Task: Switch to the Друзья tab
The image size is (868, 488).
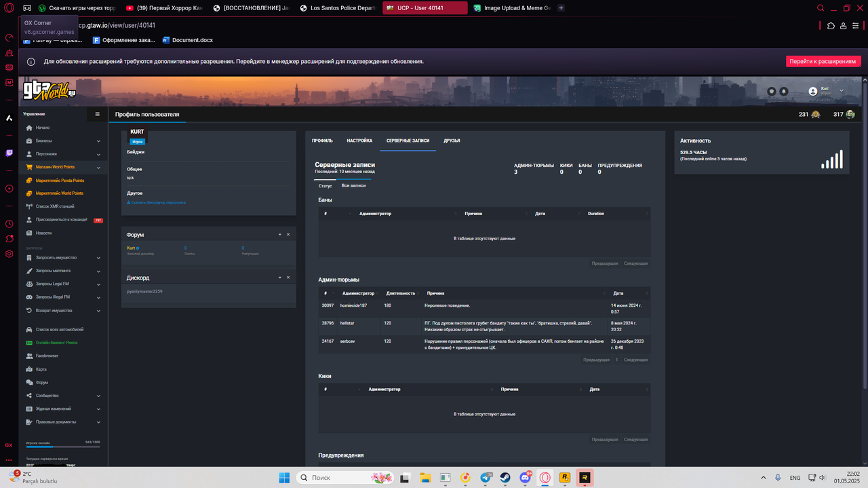Action: point(452,140)
